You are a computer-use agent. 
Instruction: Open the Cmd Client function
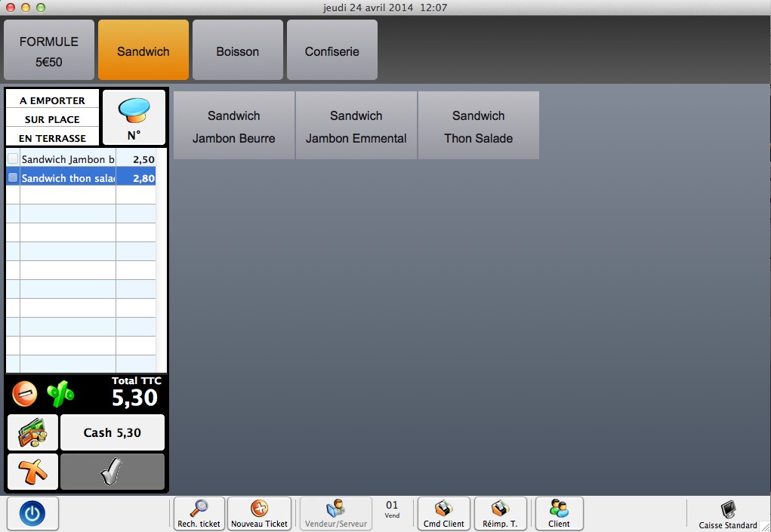[443, 514]
